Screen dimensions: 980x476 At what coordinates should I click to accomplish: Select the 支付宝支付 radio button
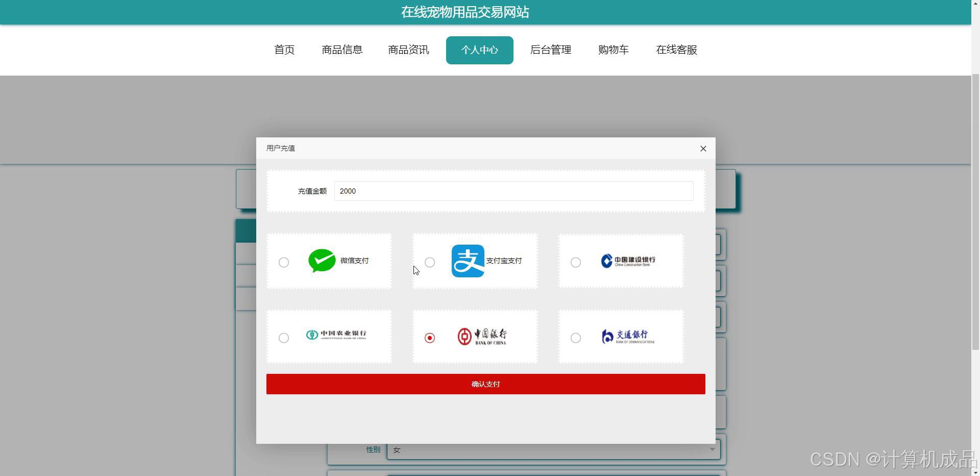430,263
